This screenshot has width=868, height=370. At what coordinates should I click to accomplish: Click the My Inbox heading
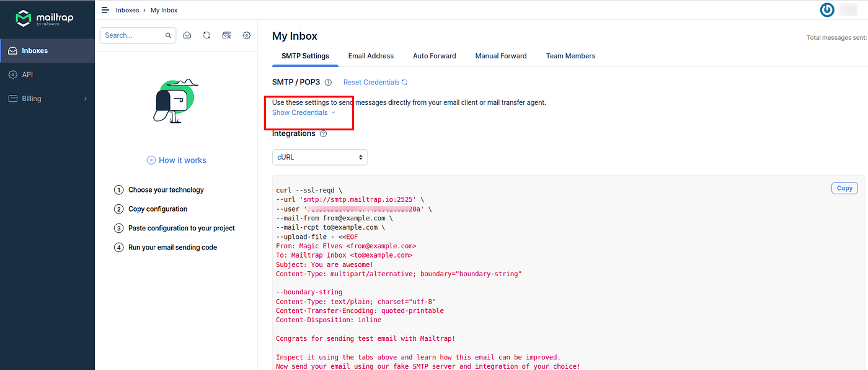294,36
